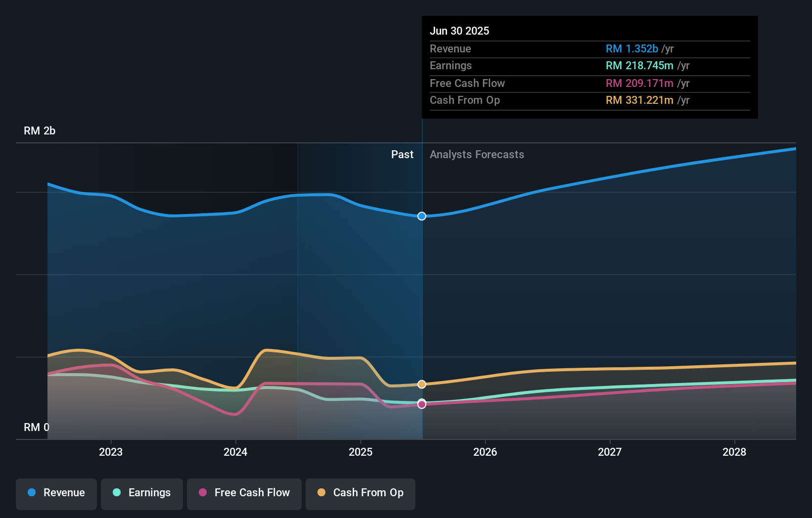
Task: Toggle the Cash From Op series visibility
Action: [x=360, y=493]
